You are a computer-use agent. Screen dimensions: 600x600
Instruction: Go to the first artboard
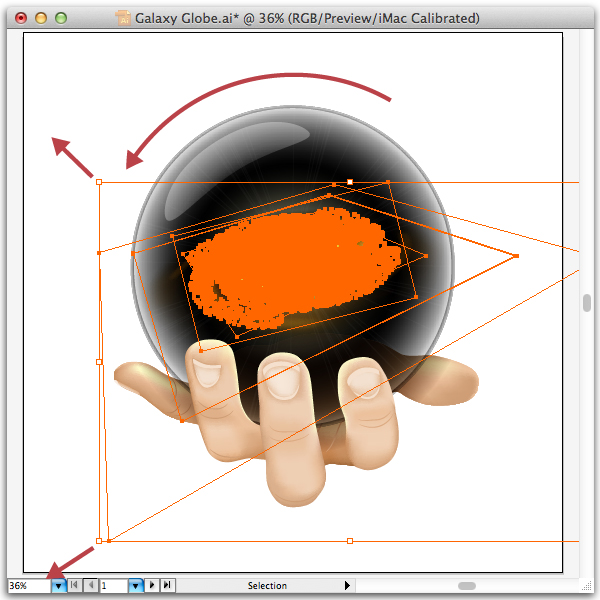pyautogui.click(x=74, y=585)
